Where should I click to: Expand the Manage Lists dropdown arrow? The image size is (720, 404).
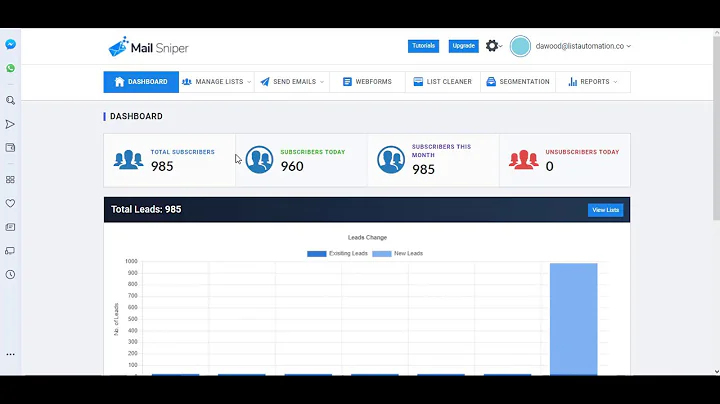coord(249,82)
